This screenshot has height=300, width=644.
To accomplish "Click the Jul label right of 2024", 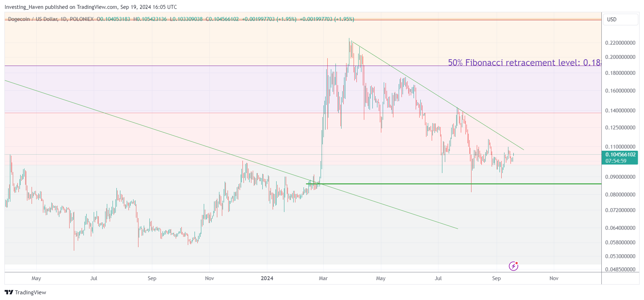I will [x=438, y=278].
